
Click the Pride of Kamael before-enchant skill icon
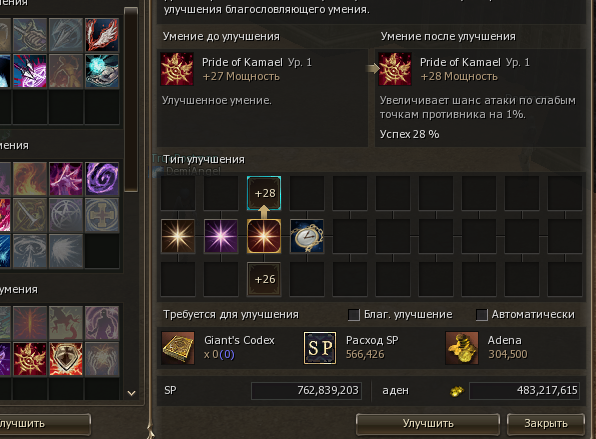[177, 69]
